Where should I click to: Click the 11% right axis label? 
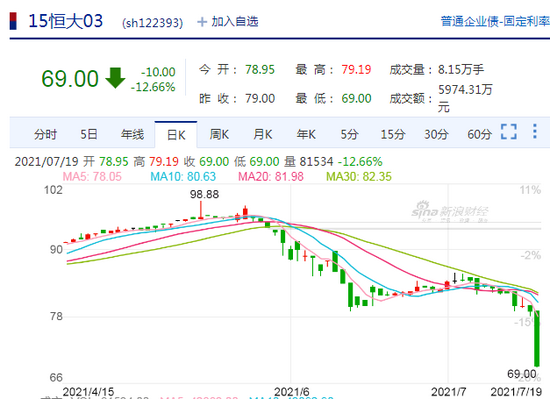[x=530, y=190]
